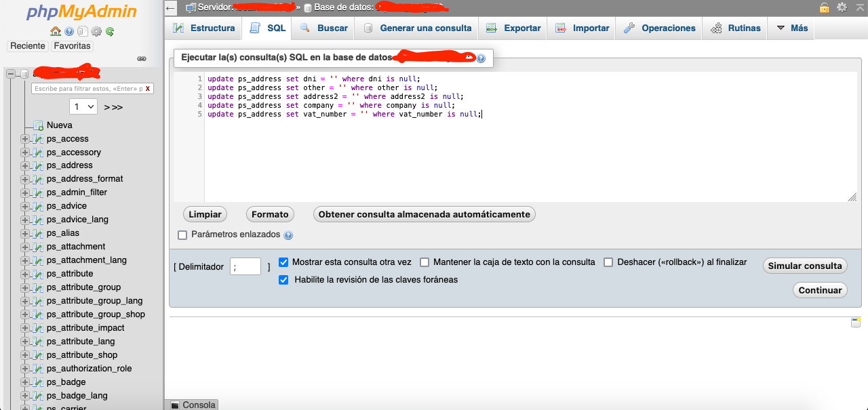Screen dimensions: 868x410
Task: Open the Rutinas tab
Action: point(736,28)
